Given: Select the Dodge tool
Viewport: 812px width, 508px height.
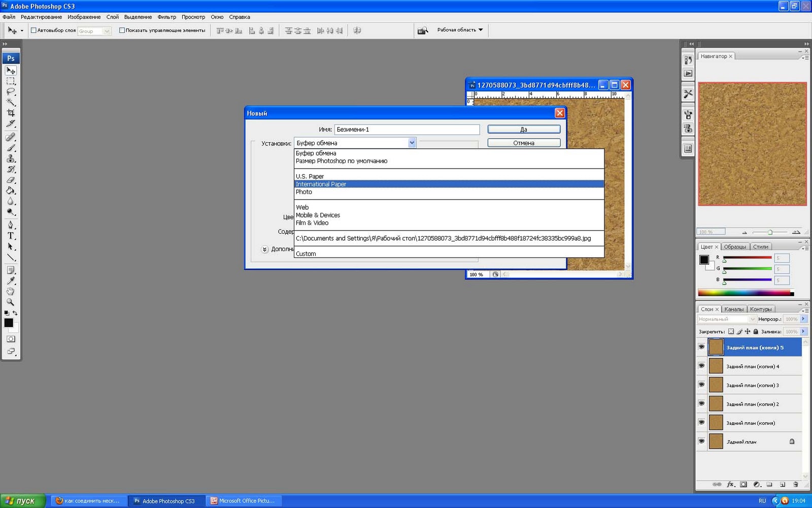Looking at the screenshot, I should click(11, 212).
